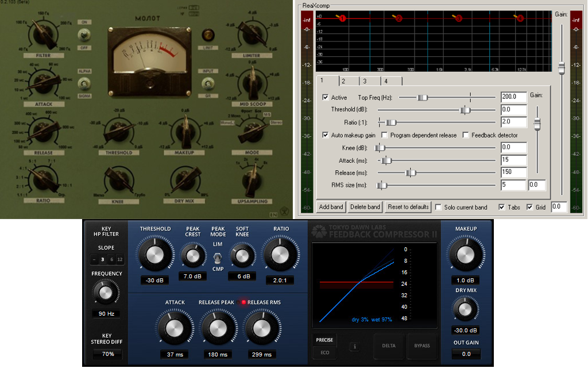The width and height of the screenshot is (588, 368).
Task: Click the Molot MAKEUP knob
Action: pos(184,132)
